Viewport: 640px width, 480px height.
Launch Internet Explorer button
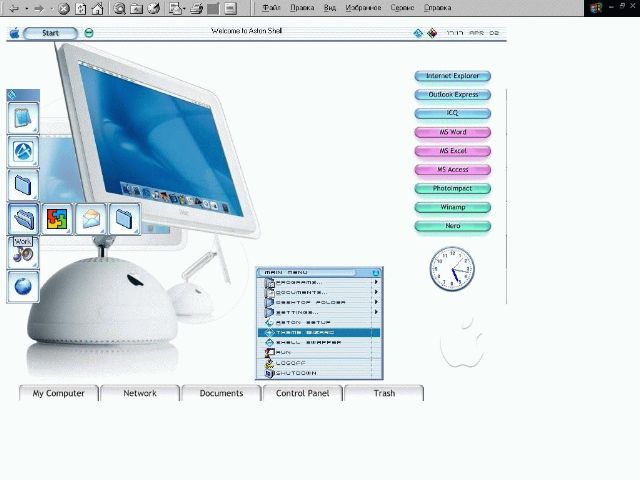click(453, 76)
